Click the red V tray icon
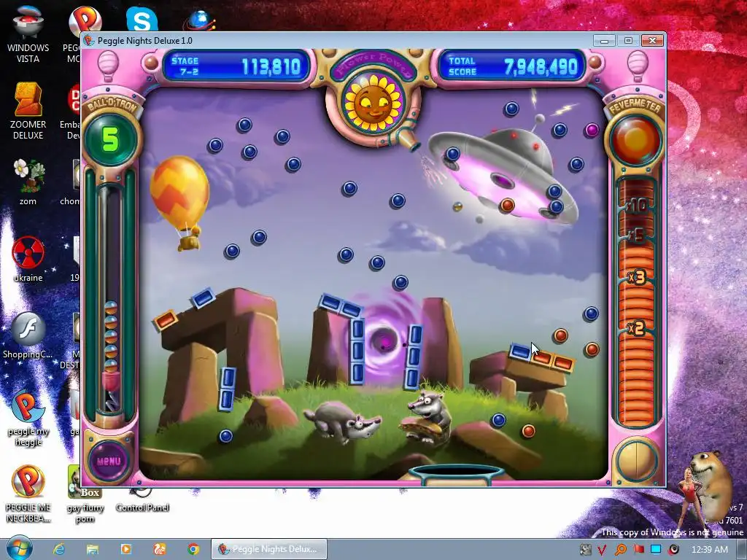 [602, 550]
